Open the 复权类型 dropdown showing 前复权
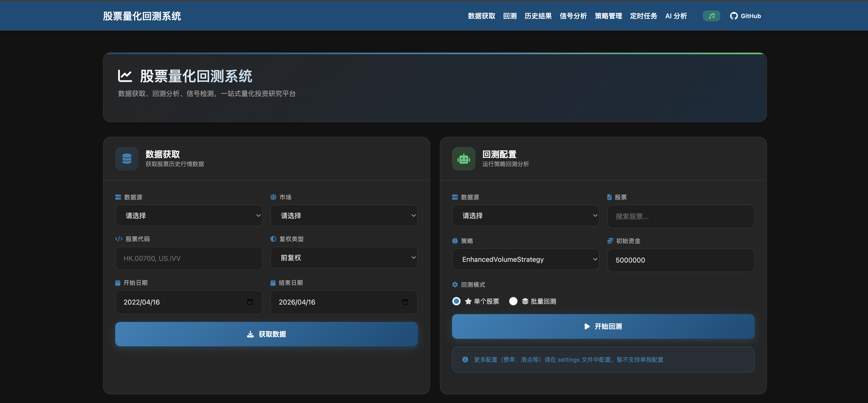 (x=344, y=257)
